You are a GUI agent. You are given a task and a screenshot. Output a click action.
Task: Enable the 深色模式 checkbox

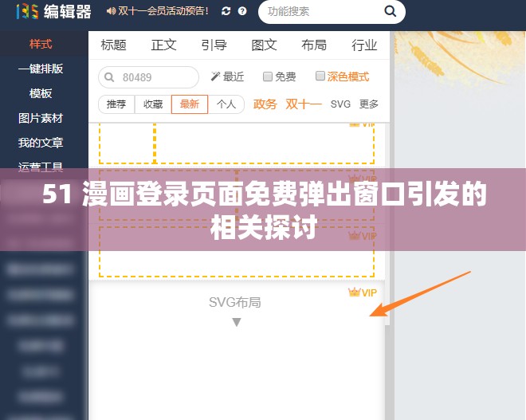coord(320,77)
